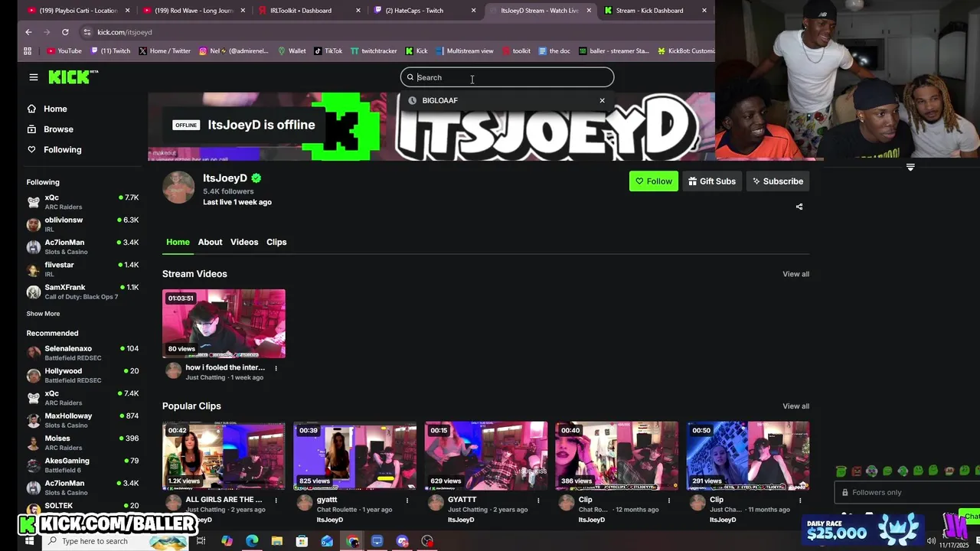Open the 00:40 clip with 386 views
980x551 pixels.
616,455
